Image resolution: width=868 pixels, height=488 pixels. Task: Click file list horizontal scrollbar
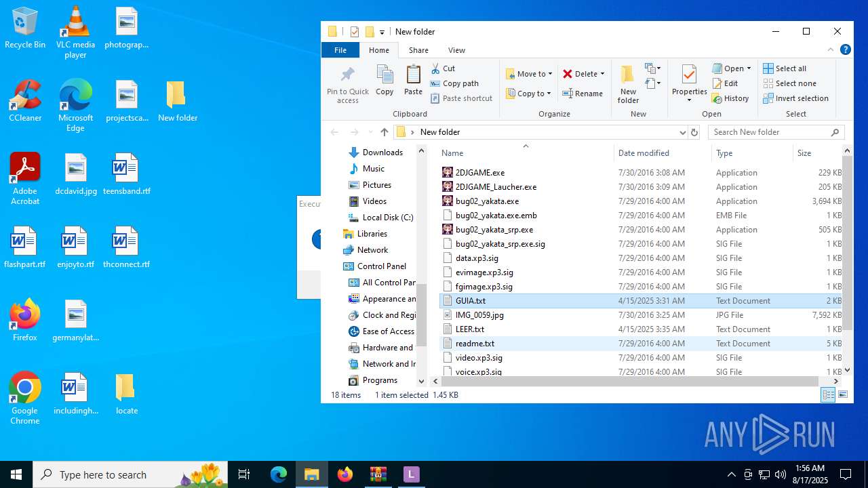(629, 382)
